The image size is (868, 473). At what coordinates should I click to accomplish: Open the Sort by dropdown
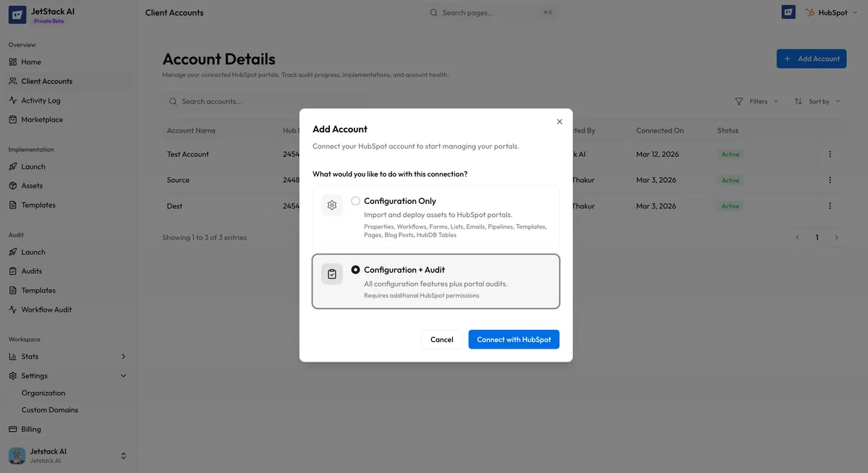coord(817,101)
